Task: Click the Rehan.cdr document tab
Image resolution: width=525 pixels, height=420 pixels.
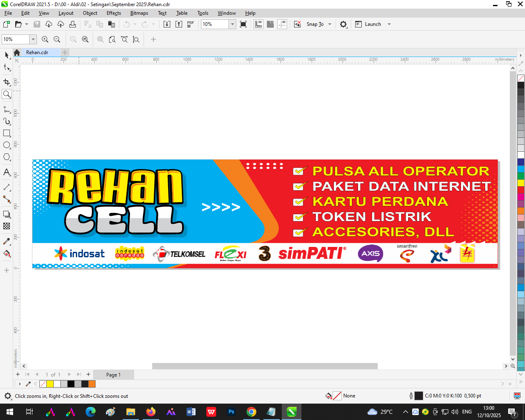Action: click(x=37, y=52)
